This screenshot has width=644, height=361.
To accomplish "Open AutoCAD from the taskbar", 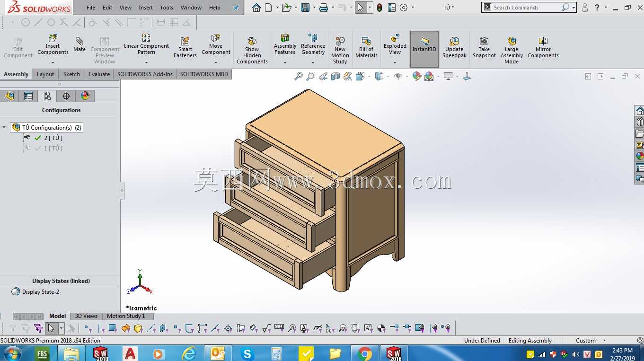I will pyautogui.click(x=130, y=353).
